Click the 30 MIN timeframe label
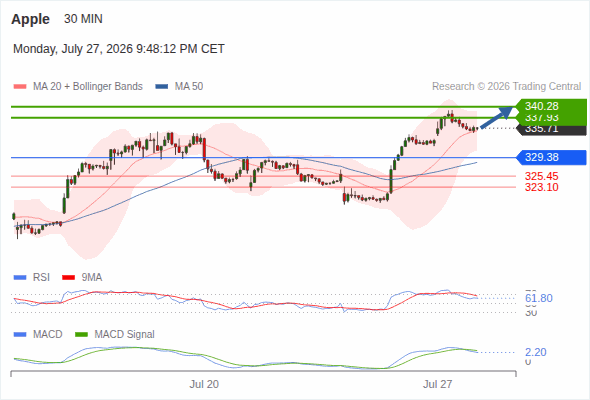The height and width of the screenshot is (400, 590). [83, 19]
